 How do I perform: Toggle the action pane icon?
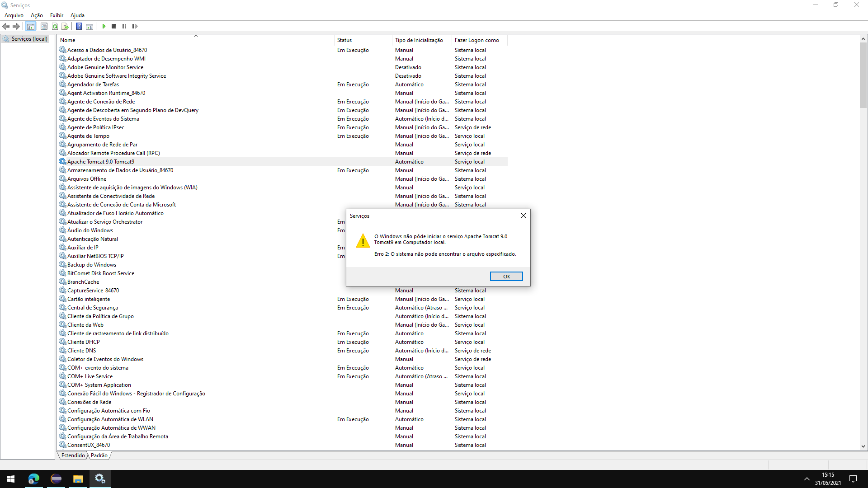(x=90, y=26)
